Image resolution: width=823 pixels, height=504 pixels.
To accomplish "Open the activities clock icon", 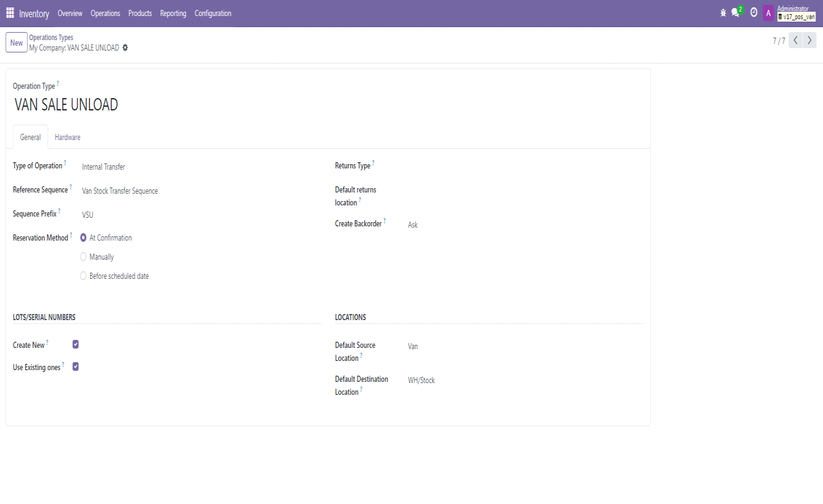I will [x=754, y=13].
